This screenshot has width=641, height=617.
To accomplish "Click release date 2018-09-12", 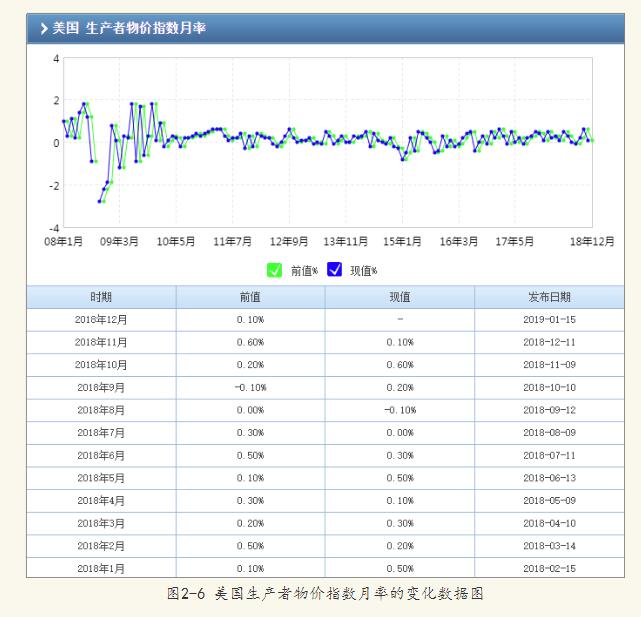I will point(549,410).
